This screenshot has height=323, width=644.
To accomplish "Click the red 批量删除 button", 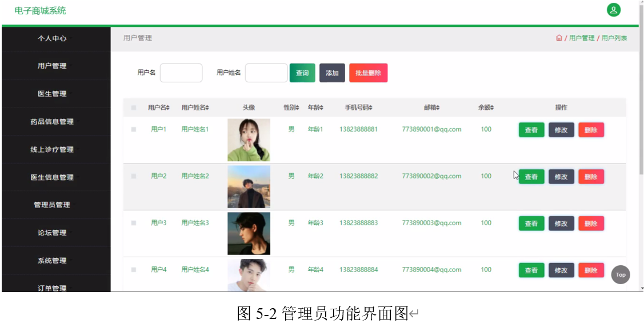I will (x=369, y=73).
